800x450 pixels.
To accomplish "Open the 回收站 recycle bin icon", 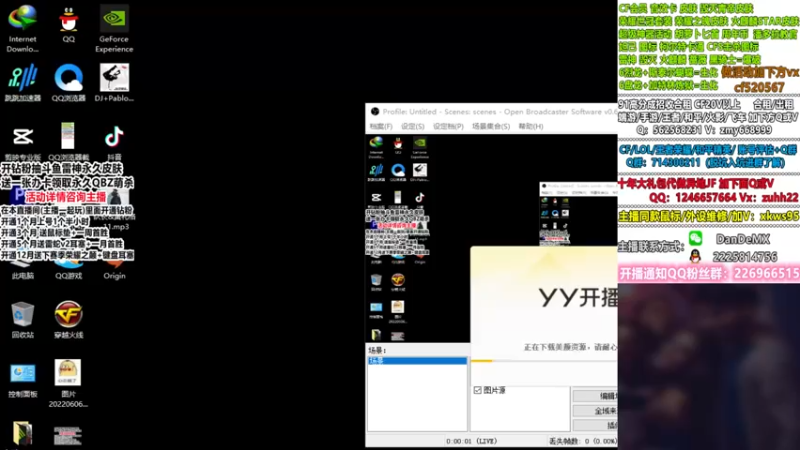I will tap(22, 319).
